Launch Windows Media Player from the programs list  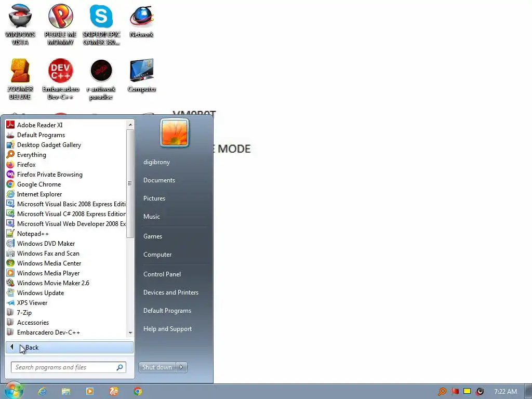click(66, 273)
